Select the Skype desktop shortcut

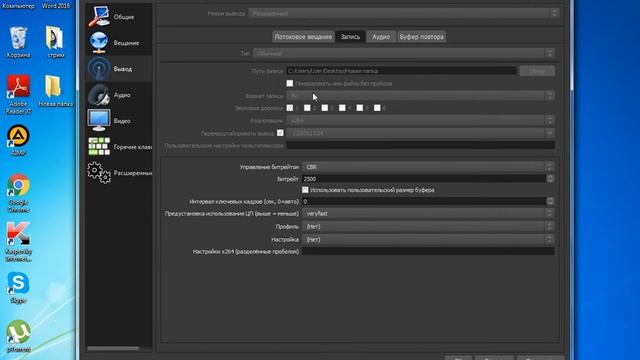pos(18,288)
